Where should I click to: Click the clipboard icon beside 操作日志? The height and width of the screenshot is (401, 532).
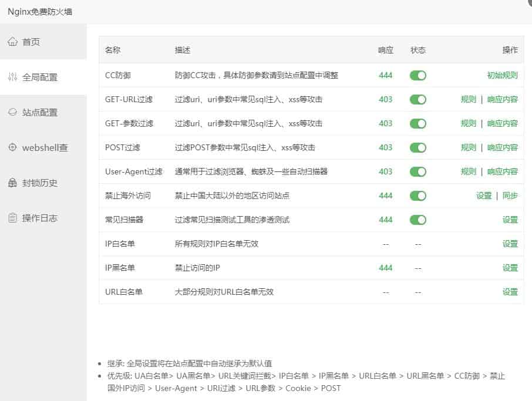pos(12,218)
